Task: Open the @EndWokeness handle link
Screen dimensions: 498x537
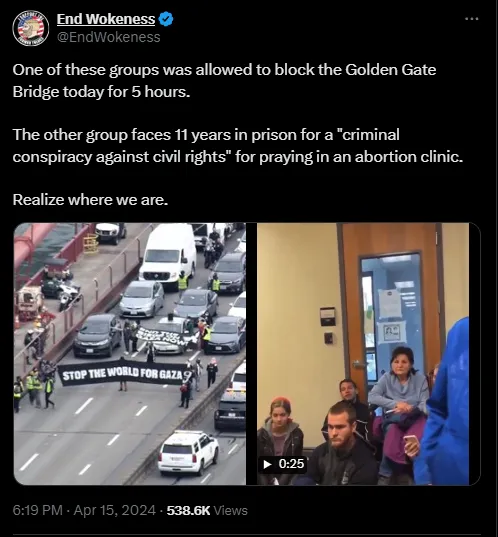Action: click(109, 37)
